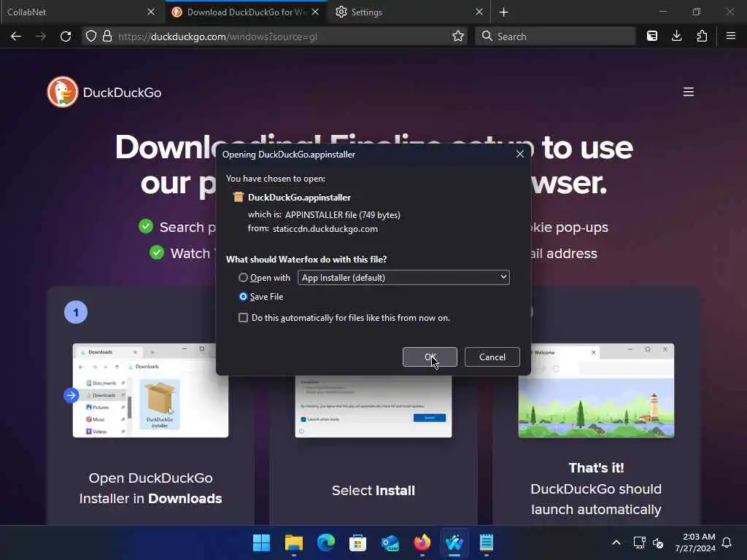Click the DuckDuckGo.appinstaller file name

click(x=299, y=197)
